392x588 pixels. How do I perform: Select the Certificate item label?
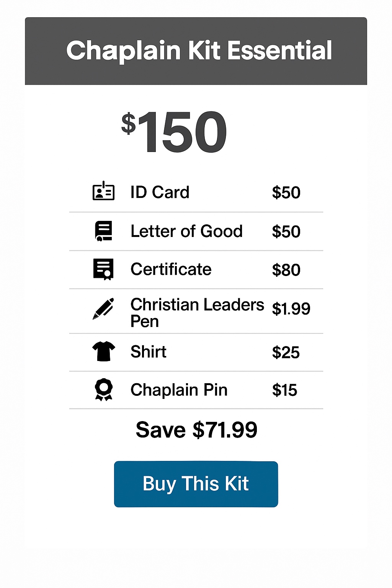click(x=171, y=269)
